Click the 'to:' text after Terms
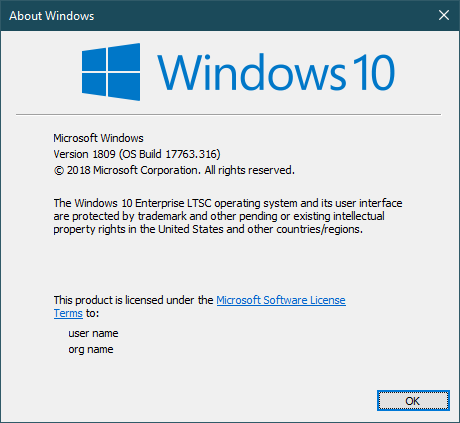460x423 pixels. [x=92, y=313]
